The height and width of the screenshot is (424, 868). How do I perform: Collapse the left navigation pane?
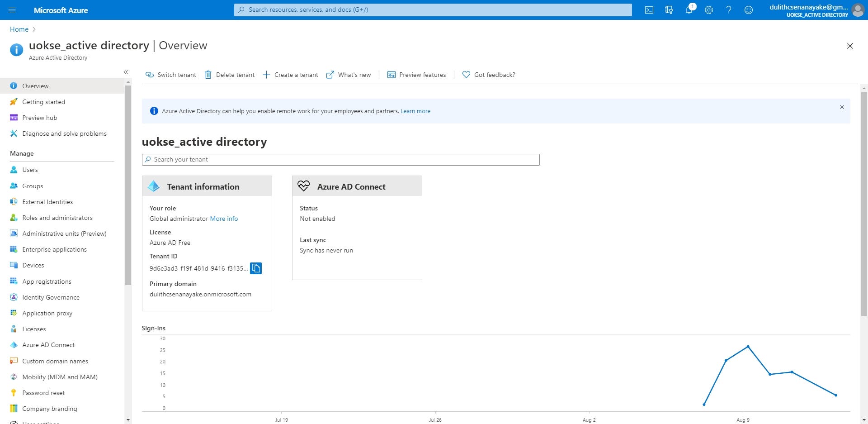coord(126,72)
